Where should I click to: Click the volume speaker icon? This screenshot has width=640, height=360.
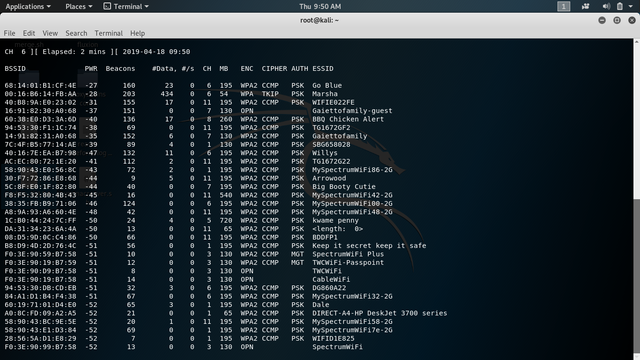coord(606,6)
